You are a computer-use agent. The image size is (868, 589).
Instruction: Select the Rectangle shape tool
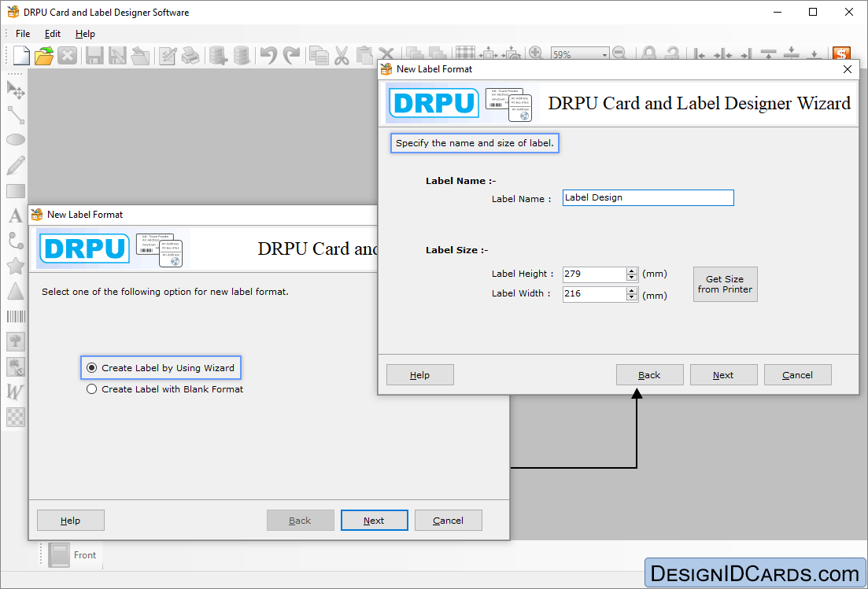[x=16, y=191]
